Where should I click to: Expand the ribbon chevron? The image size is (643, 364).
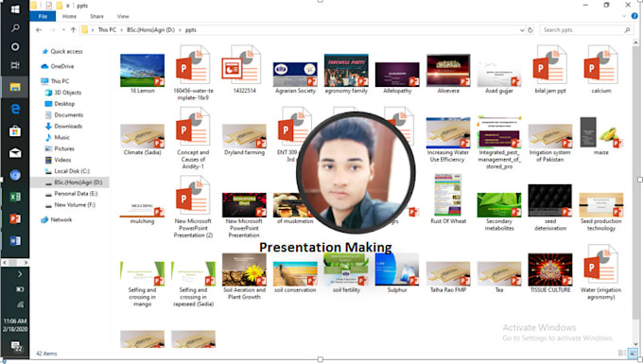tap(624, 16)
